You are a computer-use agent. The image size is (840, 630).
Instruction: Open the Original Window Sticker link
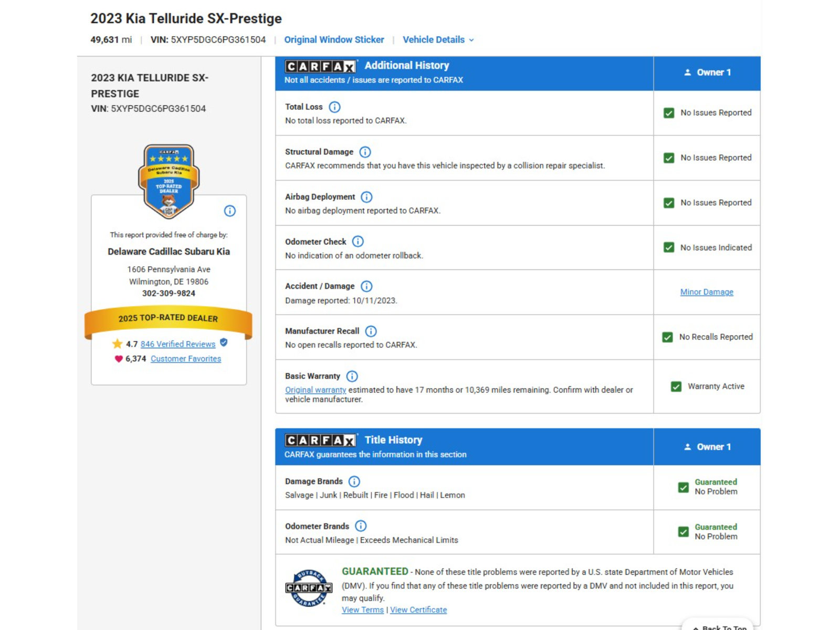[x=334, y=40]
